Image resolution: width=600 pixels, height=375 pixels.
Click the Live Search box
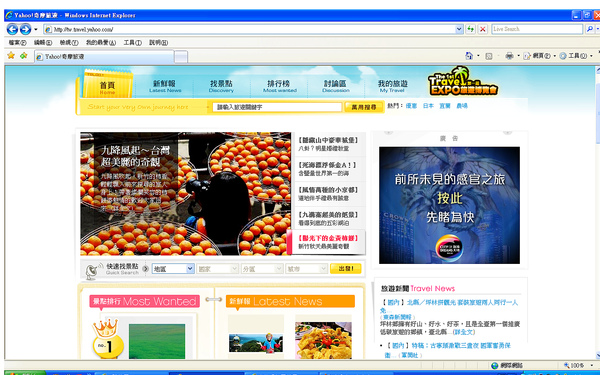[537, 29]
